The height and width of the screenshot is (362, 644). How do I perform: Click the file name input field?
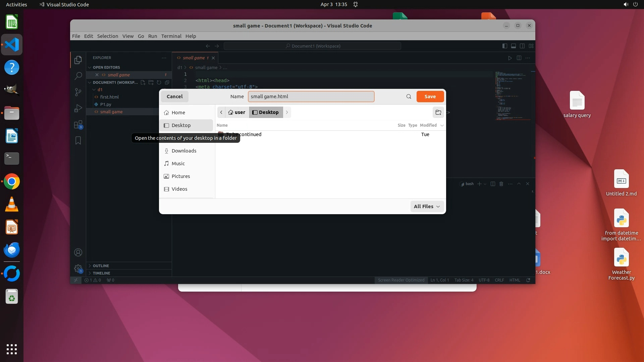click(x=311, y=97)
